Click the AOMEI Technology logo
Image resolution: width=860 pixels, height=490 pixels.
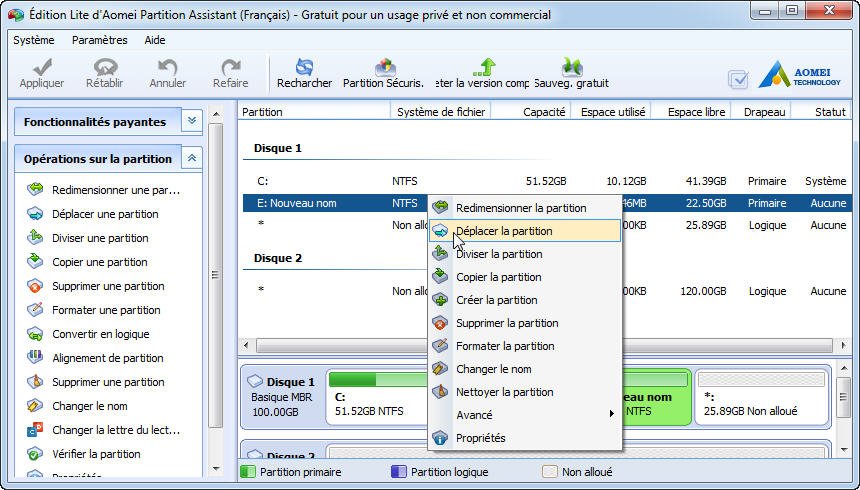799,75
